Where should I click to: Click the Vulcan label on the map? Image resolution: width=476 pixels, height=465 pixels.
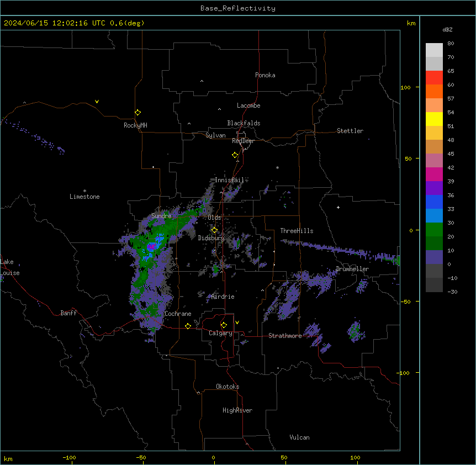pyautogui.click(x=300, y=437)
